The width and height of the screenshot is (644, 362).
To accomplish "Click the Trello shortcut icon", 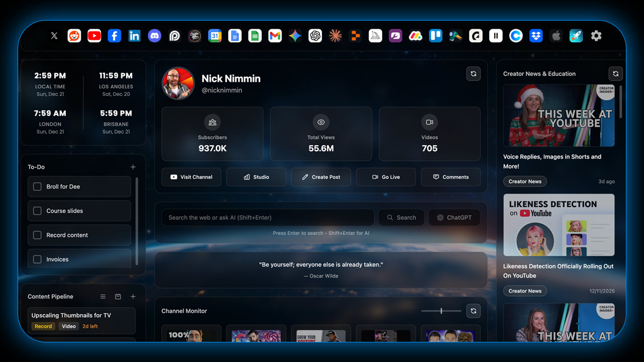I will click(435, 36).
